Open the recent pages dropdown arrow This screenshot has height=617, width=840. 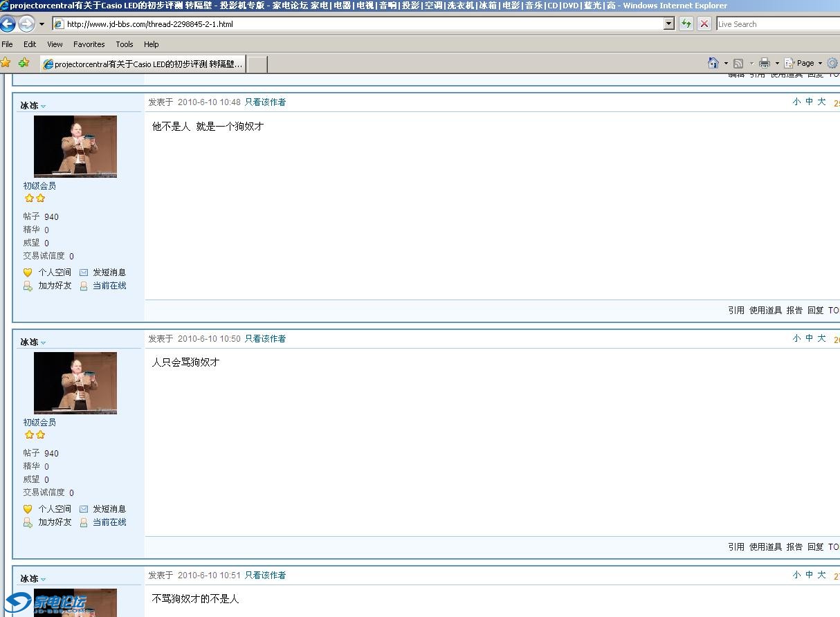point(42,24)
